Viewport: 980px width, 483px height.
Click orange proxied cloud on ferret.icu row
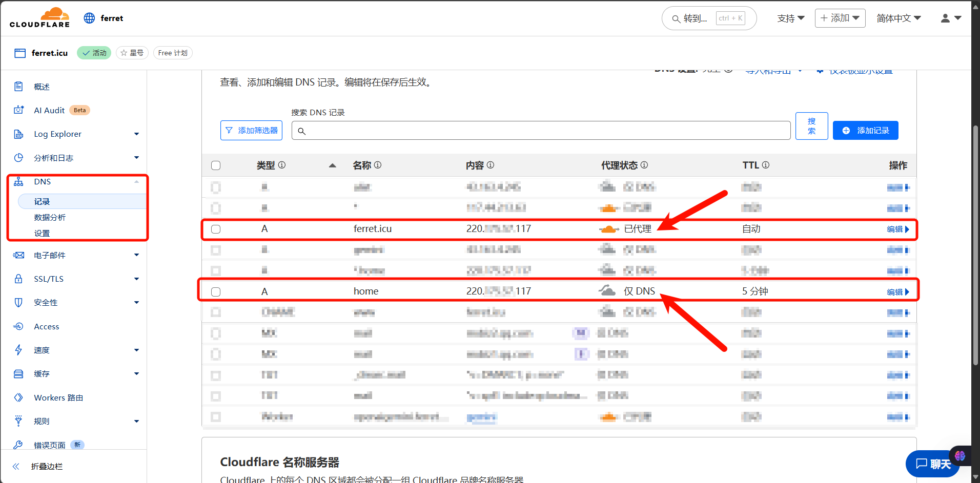pyautogui.click(x=609, y=229)
